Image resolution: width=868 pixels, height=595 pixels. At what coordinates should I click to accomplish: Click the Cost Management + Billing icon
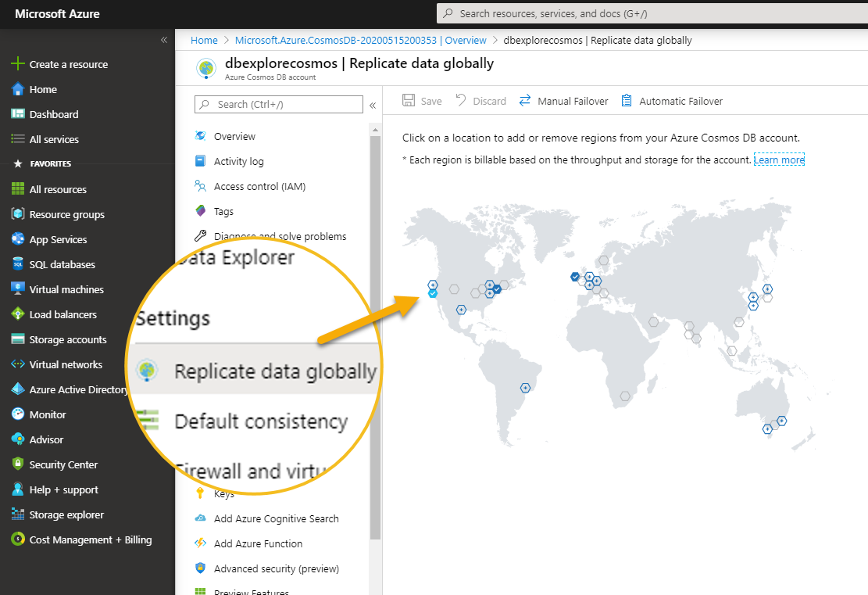click(18, 539)
